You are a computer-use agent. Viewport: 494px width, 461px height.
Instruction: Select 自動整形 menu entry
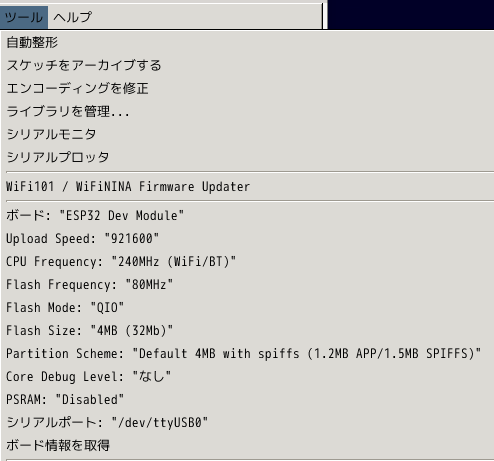click(x=248, y=43)
